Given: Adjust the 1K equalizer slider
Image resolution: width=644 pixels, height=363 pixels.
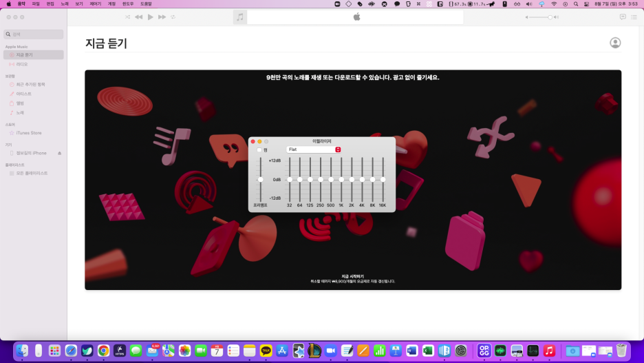Looking at the screenshot, I should pos(341,180).
